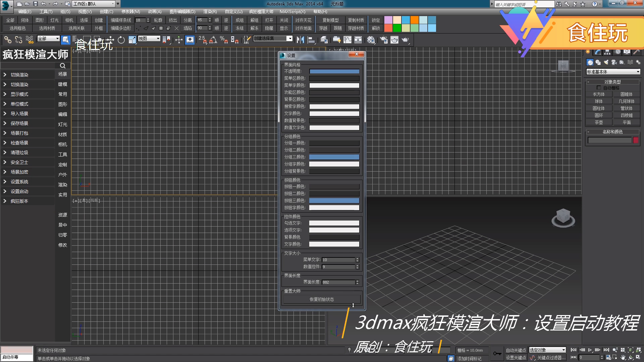Image resolution: width=644 pixels, height=362 pixels.
Task: Select Cameras category in Create panel
Action: click(x=614, y=62)
